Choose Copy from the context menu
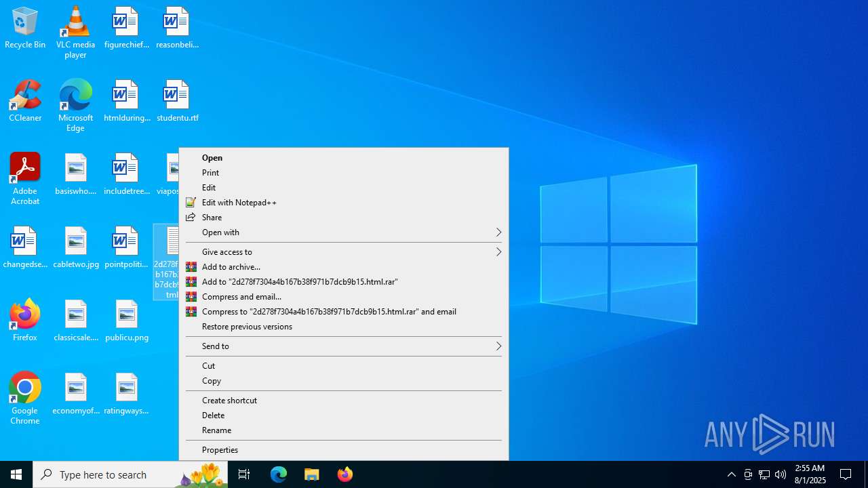 (x=344, y=381)
